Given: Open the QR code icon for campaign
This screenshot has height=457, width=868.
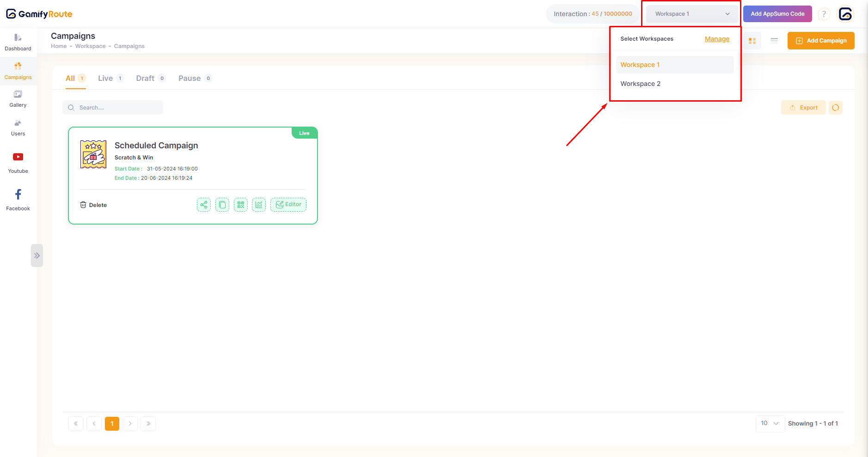Looking at the screenshot, I should [241, 205].
